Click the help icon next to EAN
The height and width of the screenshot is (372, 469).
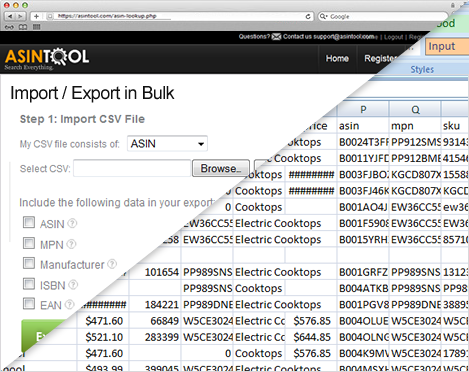(x=69, y=304)
